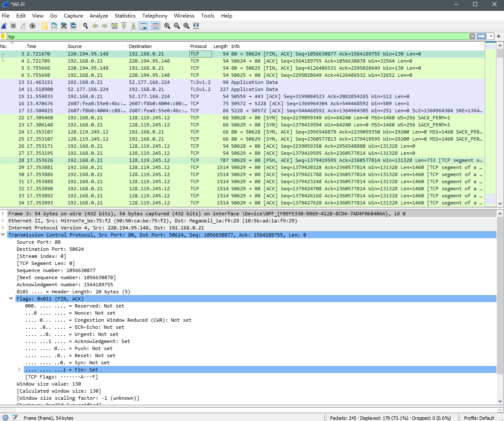Open the find packet search bar
The height and width of the screenshot is (421, 504).
tap(85, 25)
